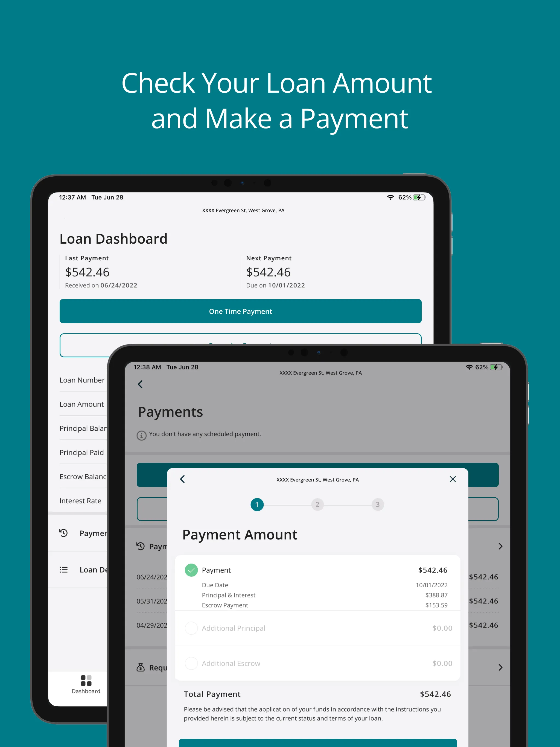
Task: Click the close X on Payment Amount modal
Action: tap(452, 479)
